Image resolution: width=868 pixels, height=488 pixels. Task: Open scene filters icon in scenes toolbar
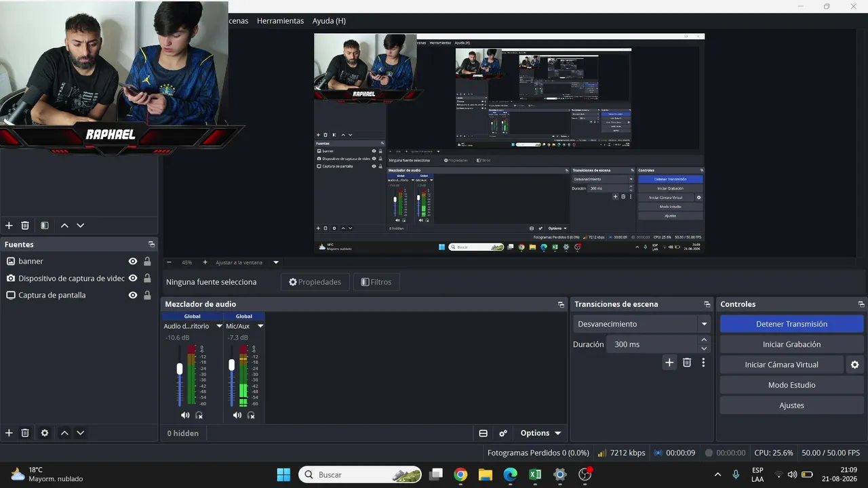coord(45,225)
